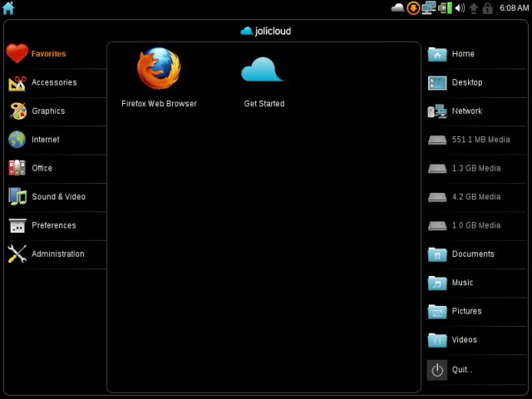
Task: Click the 'Get Started' caption
Action: [264, 103]
